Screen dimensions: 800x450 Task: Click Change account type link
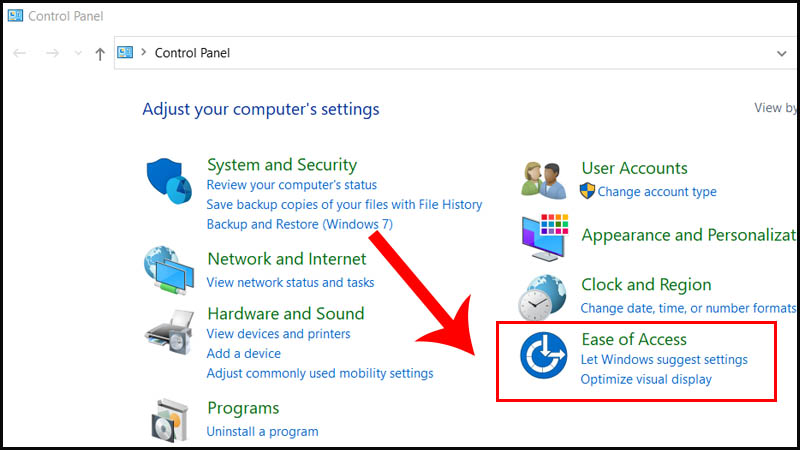(657, 192)
